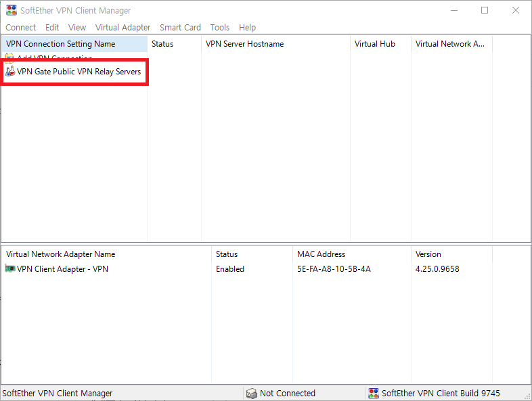Open the Connect menu
The height and width of the screenshot is (401, 532).
(x=21, y=28)
